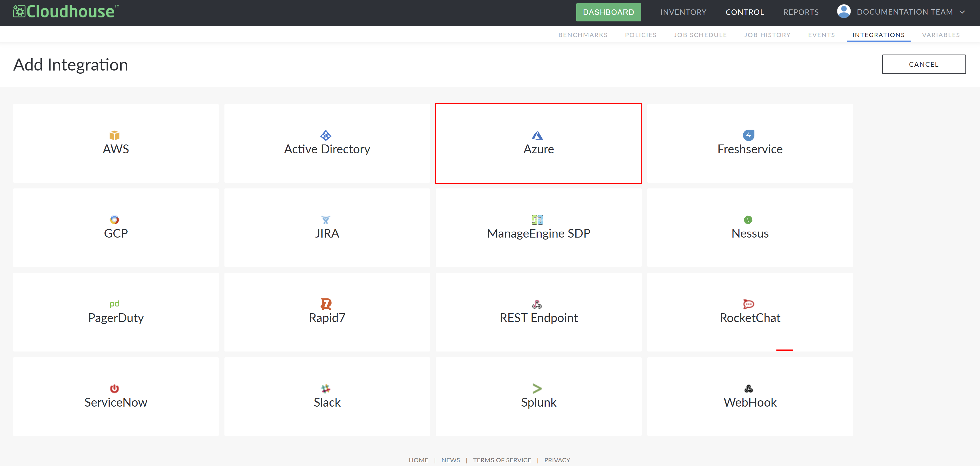The image size is (980, 466).
Task: Select the AWS integration icon
Action: tap(115, 135)
